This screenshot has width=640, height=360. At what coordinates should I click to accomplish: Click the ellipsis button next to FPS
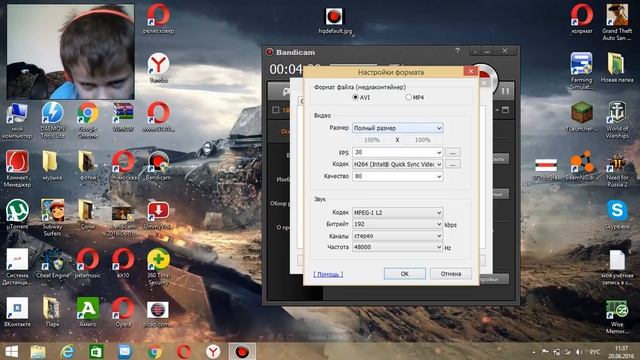pos(453,152)
